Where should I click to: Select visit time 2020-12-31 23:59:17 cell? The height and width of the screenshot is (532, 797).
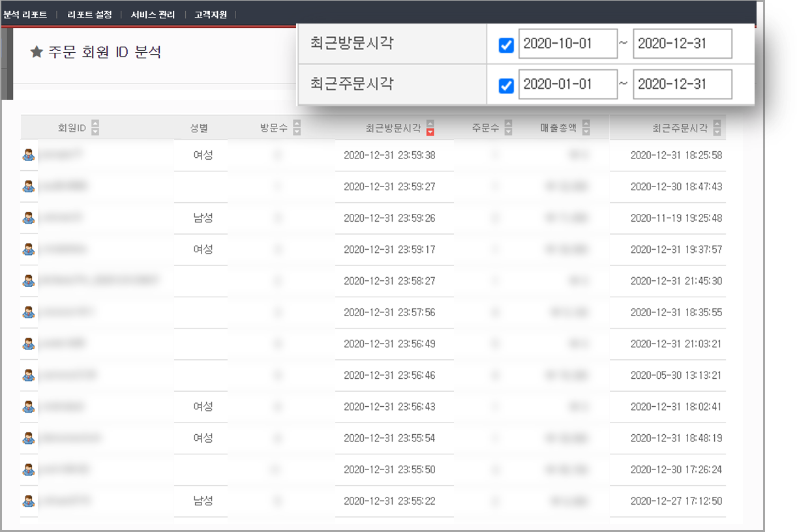coord(389,250)
